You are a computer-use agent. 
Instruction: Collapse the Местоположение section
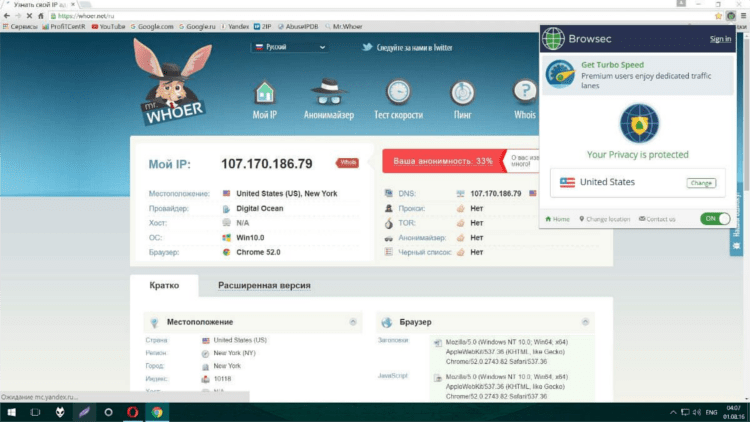click(x=353, y=322)
